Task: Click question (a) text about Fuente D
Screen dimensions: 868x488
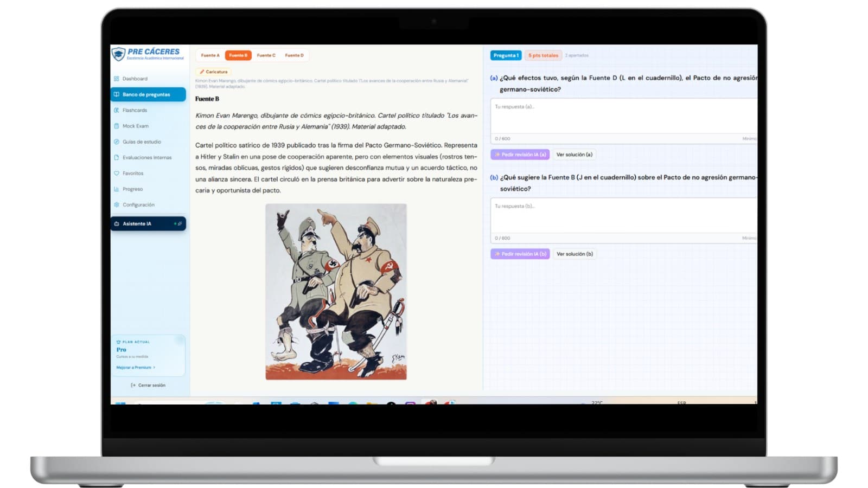Action: click(628, 84)
